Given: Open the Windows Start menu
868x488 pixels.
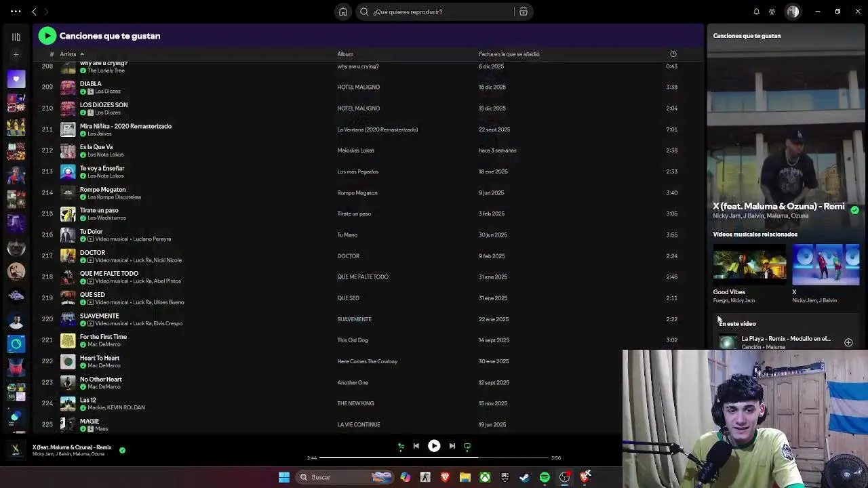Looking at the screenshot, I should pyautogui.click(x=284, y=477).
